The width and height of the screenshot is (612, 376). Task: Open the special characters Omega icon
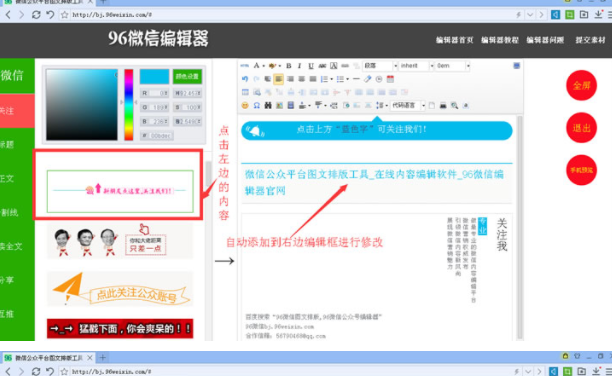tap(256, 105)
